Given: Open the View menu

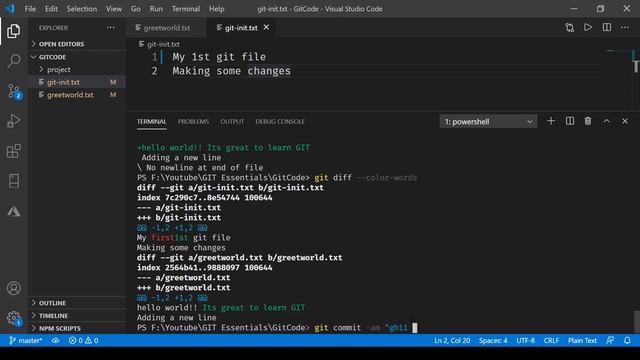Looking at the screenshot, I should pyautogui.click(x=114, y=9).
